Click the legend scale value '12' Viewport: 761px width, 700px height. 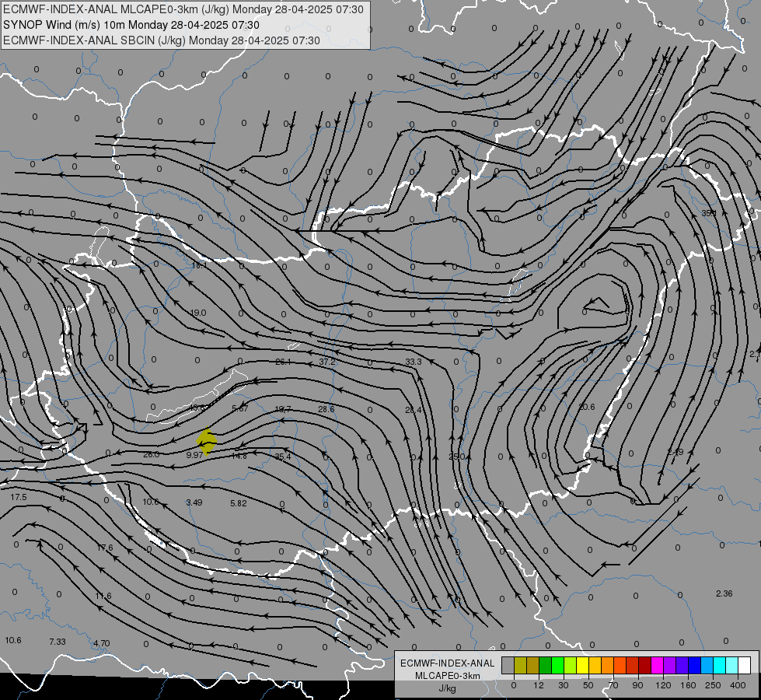(x=538, y=685)
